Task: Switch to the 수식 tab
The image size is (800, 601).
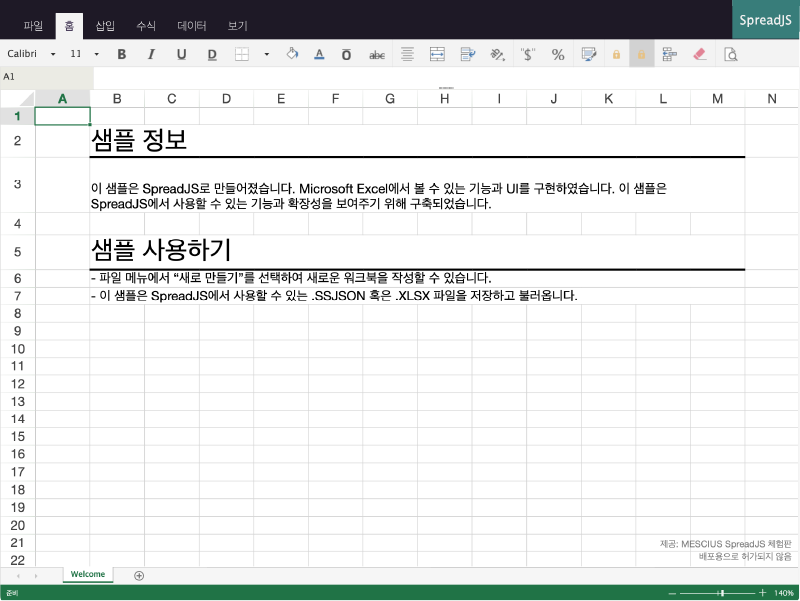Action: [x=146, y=26]
